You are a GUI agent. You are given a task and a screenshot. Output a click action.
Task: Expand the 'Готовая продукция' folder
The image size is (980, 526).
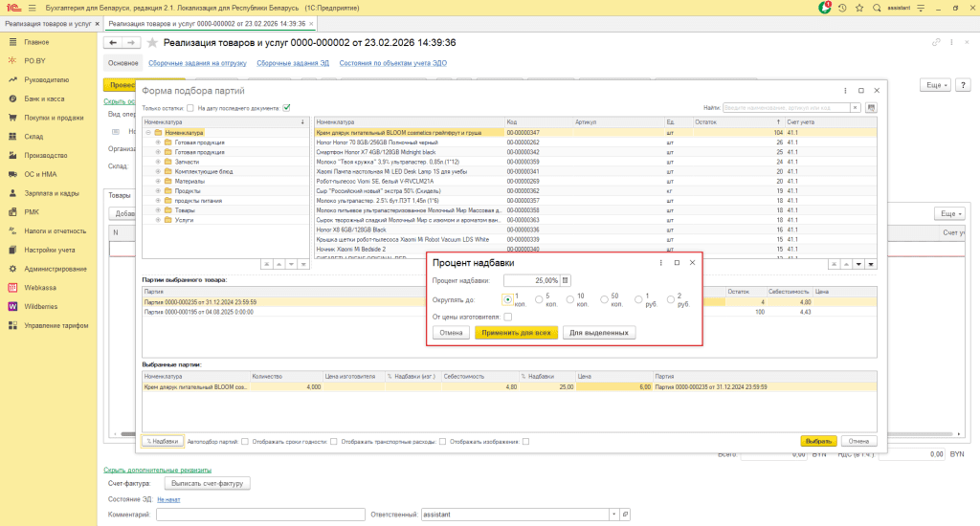point(158,142)
